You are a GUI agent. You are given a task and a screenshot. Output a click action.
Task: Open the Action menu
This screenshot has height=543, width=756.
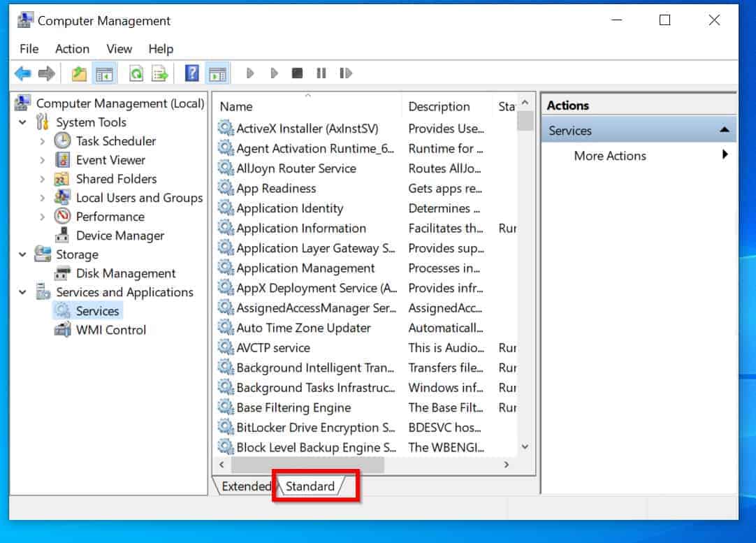(x=72, y=48)
